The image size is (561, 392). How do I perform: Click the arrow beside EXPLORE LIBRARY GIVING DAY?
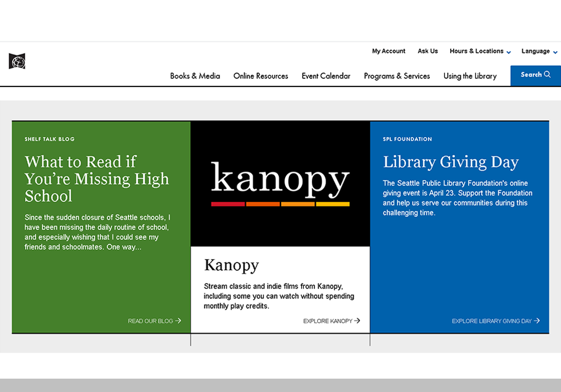(x=537, y=321)
